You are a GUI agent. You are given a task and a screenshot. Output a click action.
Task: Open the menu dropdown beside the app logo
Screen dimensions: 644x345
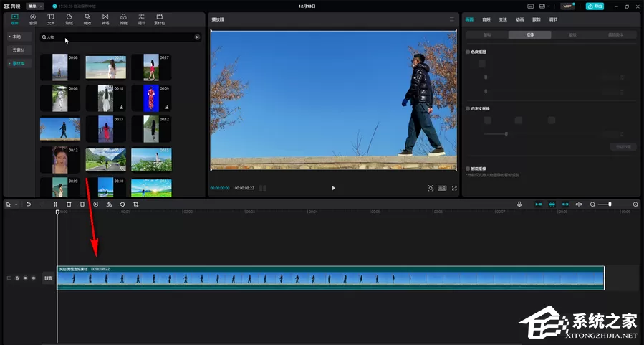(35, 6)
